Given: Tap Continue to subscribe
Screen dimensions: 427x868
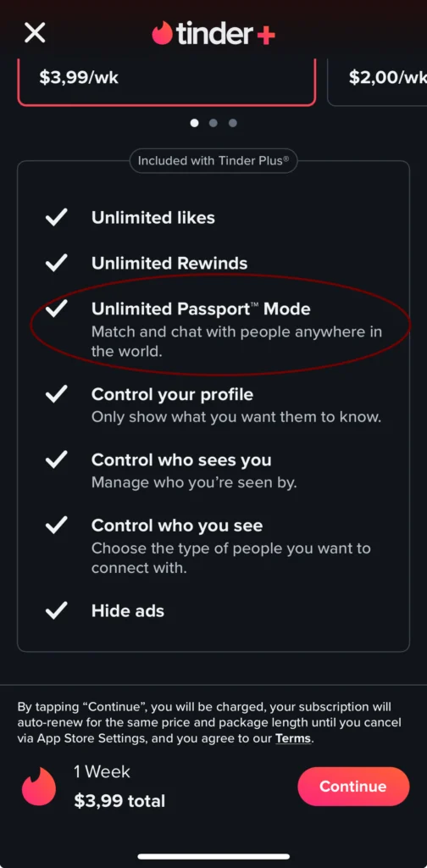Looking at the screenshot, I should tap(353, 786).
